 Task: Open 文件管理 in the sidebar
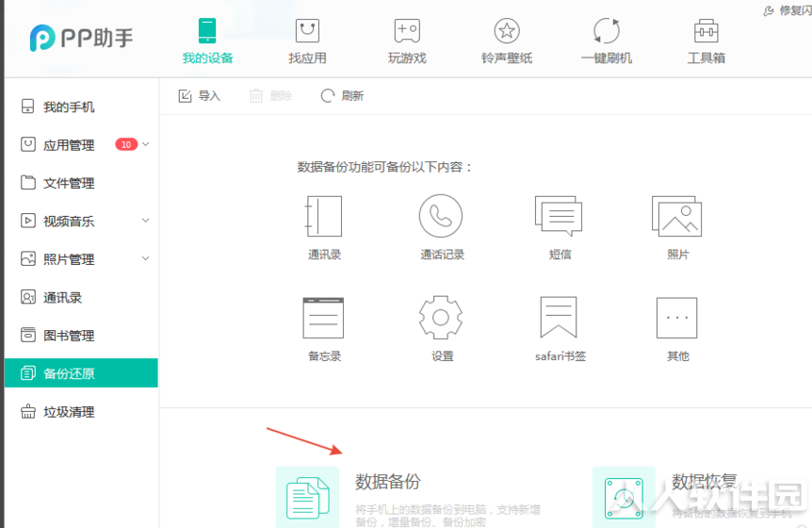(81, 183)
